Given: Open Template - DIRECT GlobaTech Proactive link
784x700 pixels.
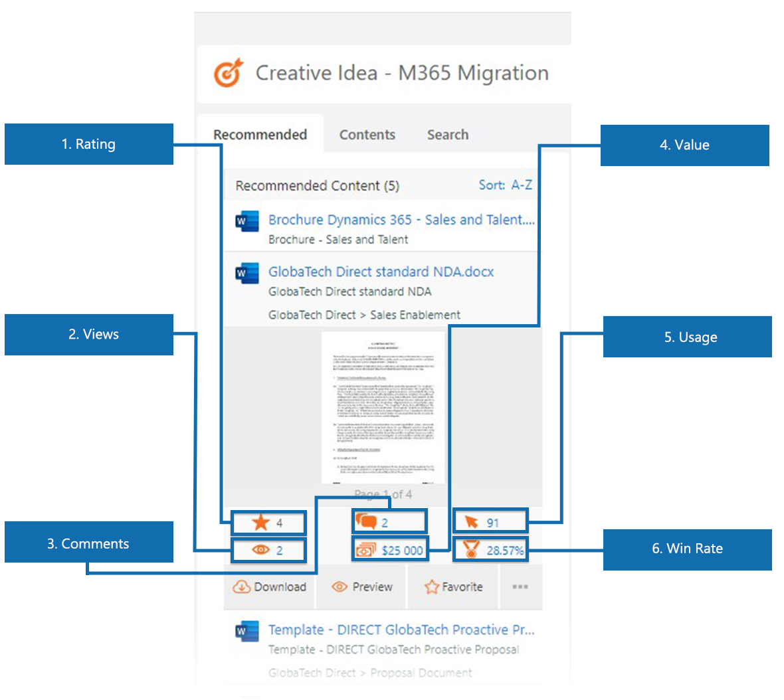Looking at the screenshot, I should (x=401, y=630).
